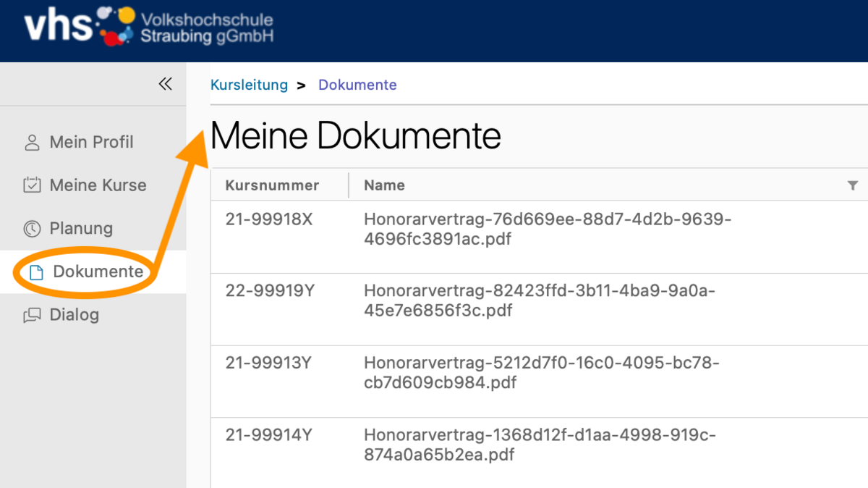Click the vhs Straubing logo
This screenshot has height=488, width=868.
point(149,28)
